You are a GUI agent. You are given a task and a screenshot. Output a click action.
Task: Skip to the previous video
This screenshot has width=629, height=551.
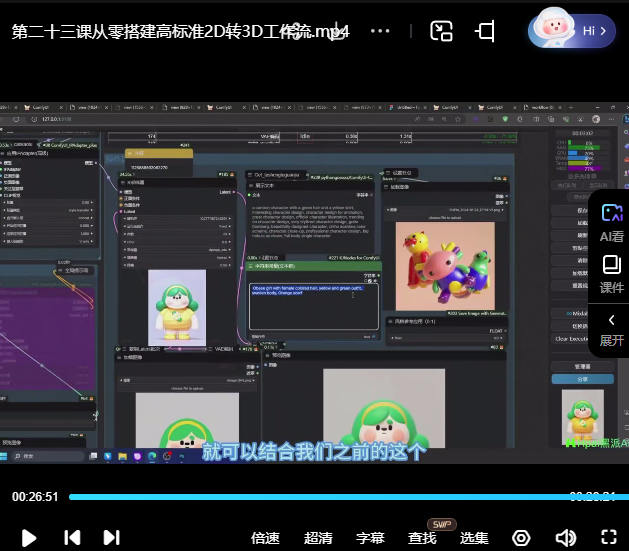pos(72,537)
